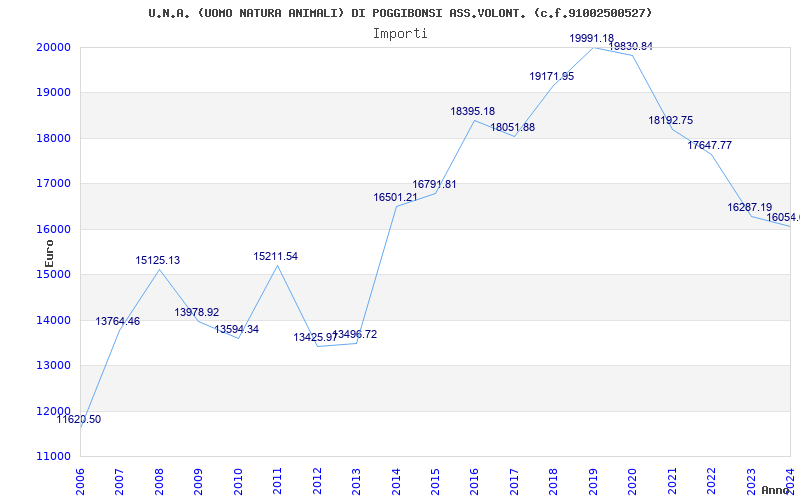Click y-axis value 19000
The height and width of the screenshot is (500, 800).
[x=53, y=93]
